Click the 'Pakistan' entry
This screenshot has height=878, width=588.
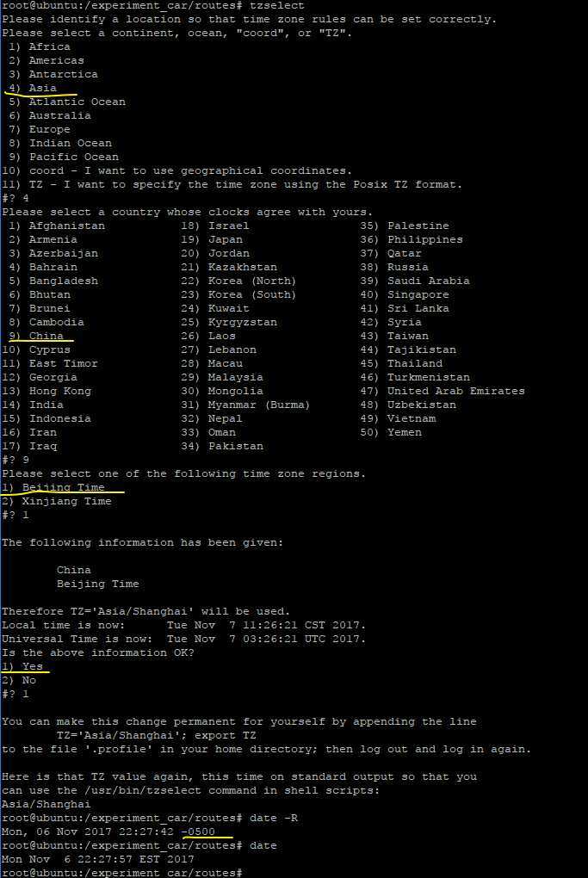236,446
